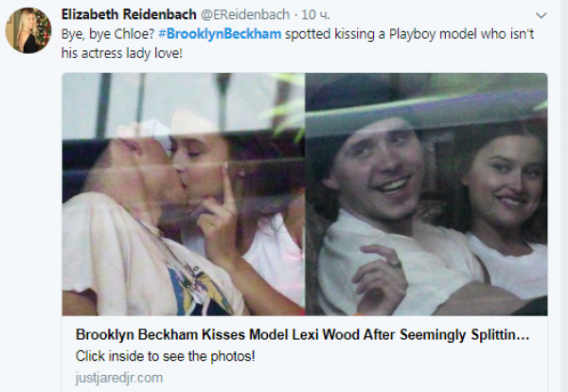Click the #BrooklynBeckham hashtag
Viewport: 568px width, 392px height.
220,34
